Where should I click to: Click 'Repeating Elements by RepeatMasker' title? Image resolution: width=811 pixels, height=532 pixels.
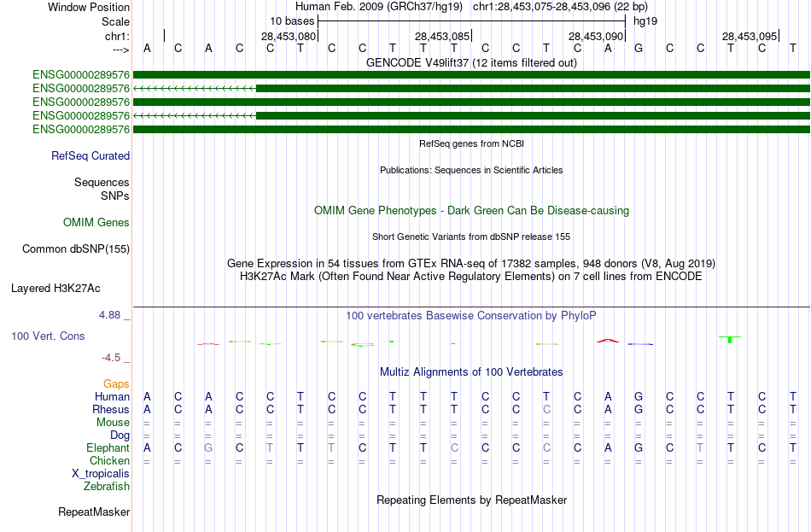(471, 500)
